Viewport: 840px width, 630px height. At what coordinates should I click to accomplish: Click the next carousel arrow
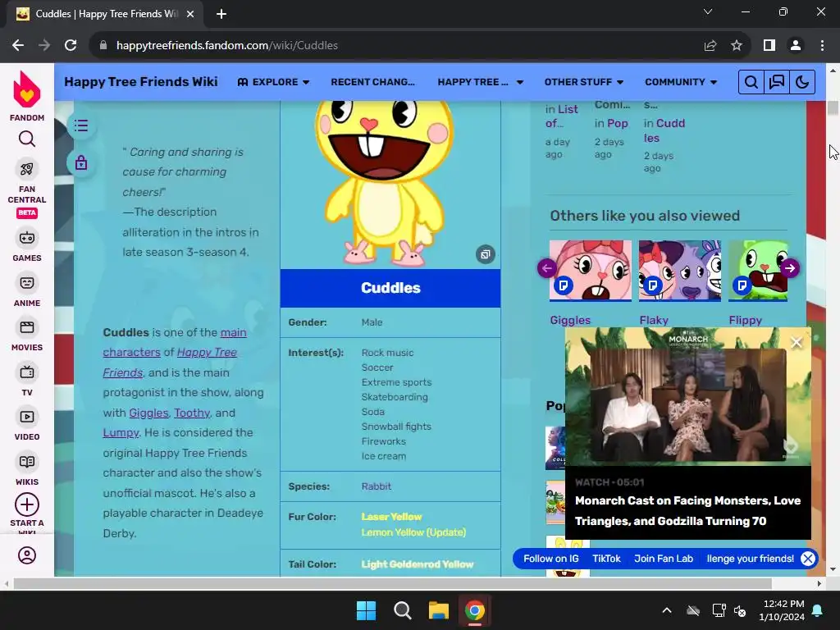coord(790,268)
